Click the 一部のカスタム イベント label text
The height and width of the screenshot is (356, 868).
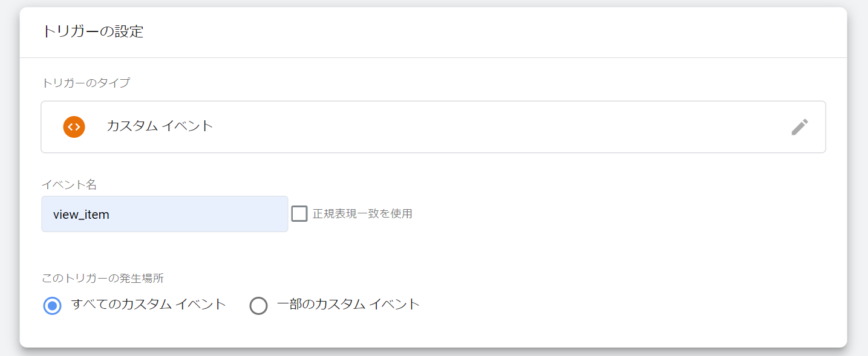pos(348,305)
